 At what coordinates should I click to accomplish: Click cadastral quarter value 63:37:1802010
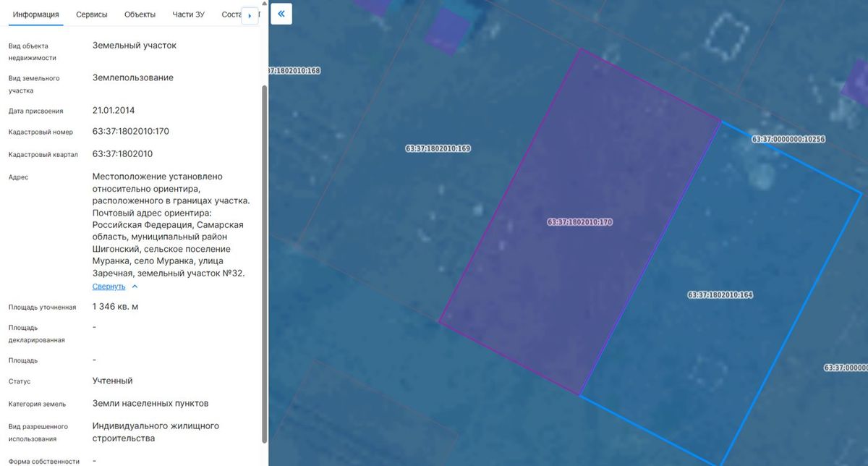[122, 154]
